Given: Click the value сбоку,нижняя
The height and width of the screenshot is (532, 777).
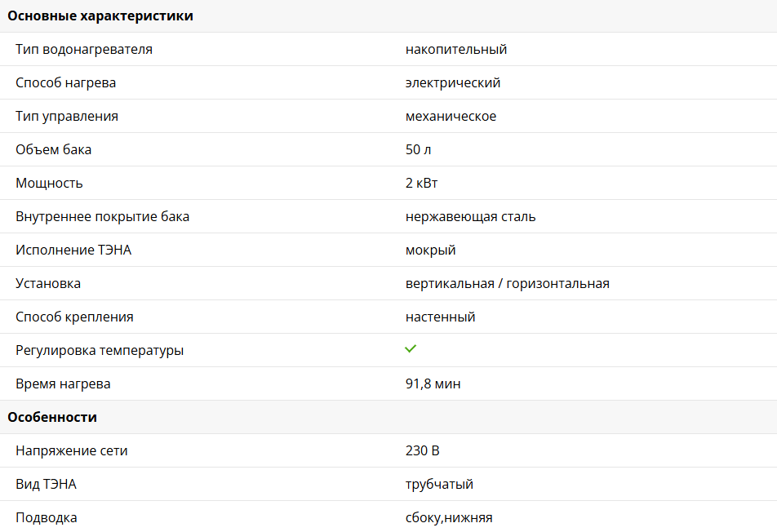Looking at the screenshot, I should click(x=449, y=517).
